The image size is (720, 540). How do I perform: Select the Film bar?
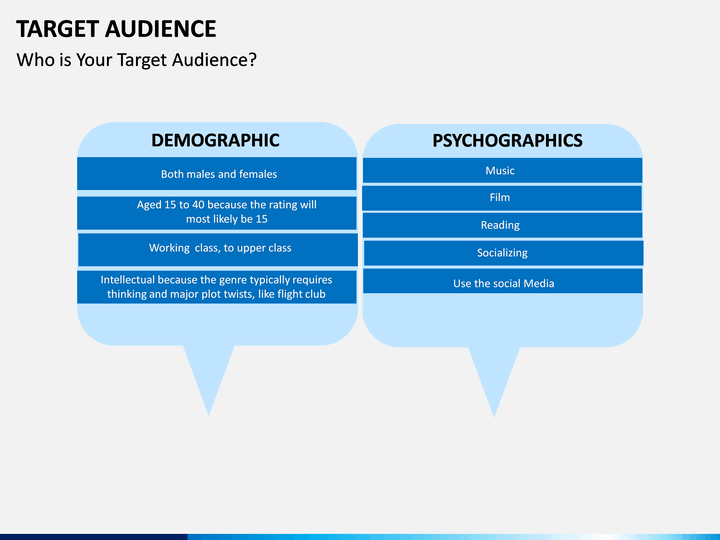point(502,198)
